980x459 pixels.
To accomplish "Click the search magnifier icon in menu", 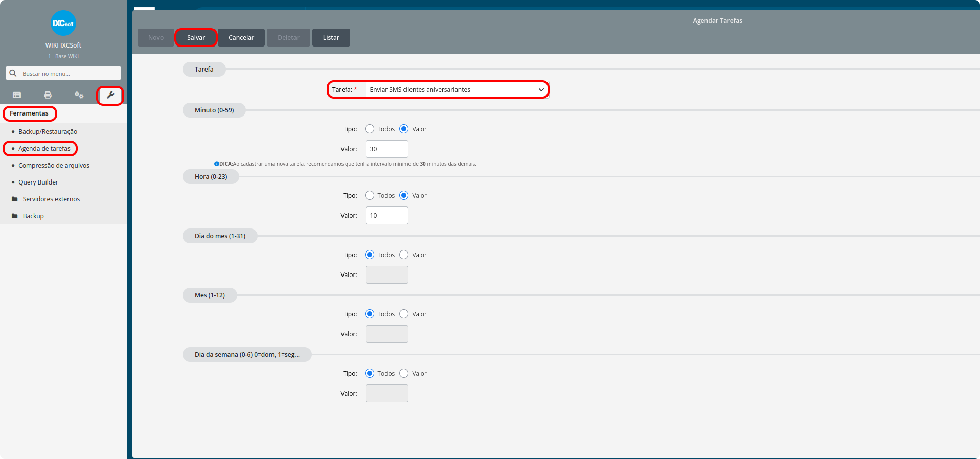I will click(x=13, y=73).
